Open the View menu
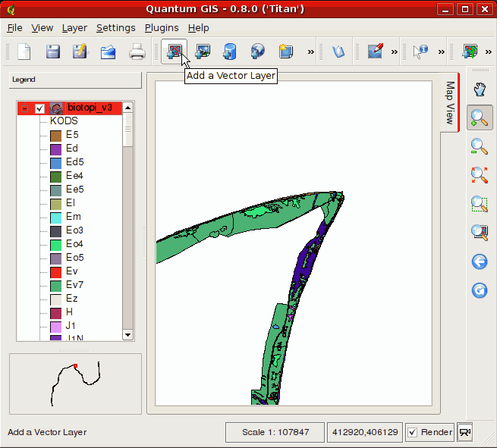The width and height of the screenshot is (497, 448). pos(42,28)
